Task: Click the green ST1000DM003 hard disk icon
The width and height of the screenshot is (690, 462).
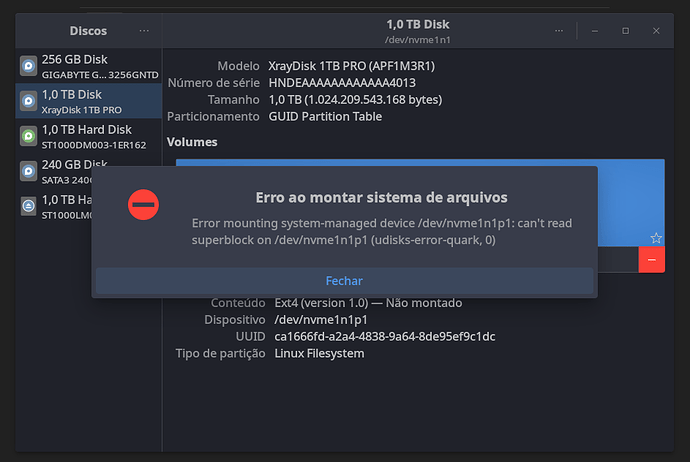Action: click(29, 136)
